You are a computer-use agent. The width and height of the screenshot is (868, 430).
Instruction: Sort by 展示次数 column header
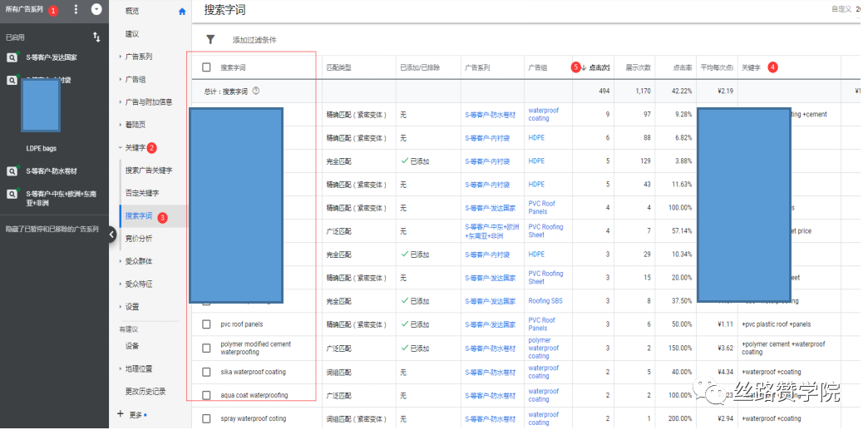tap(639, 67)
